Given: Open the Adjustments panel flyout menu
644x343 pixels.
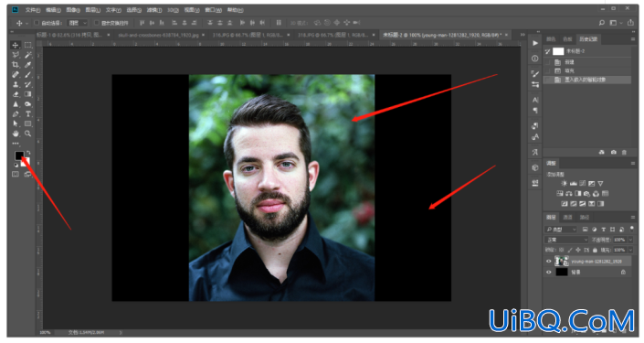Looking at the screenshot, I should [633, 164].
